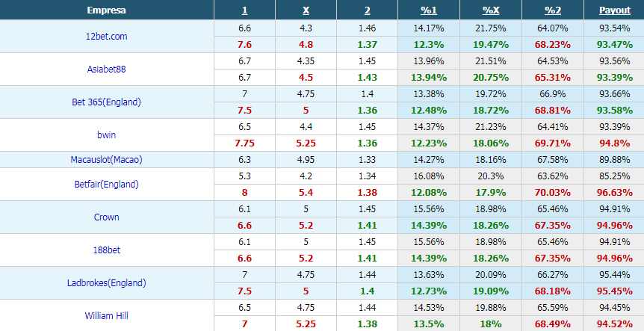Open the Bet 365(England) link

click(106, 102)
